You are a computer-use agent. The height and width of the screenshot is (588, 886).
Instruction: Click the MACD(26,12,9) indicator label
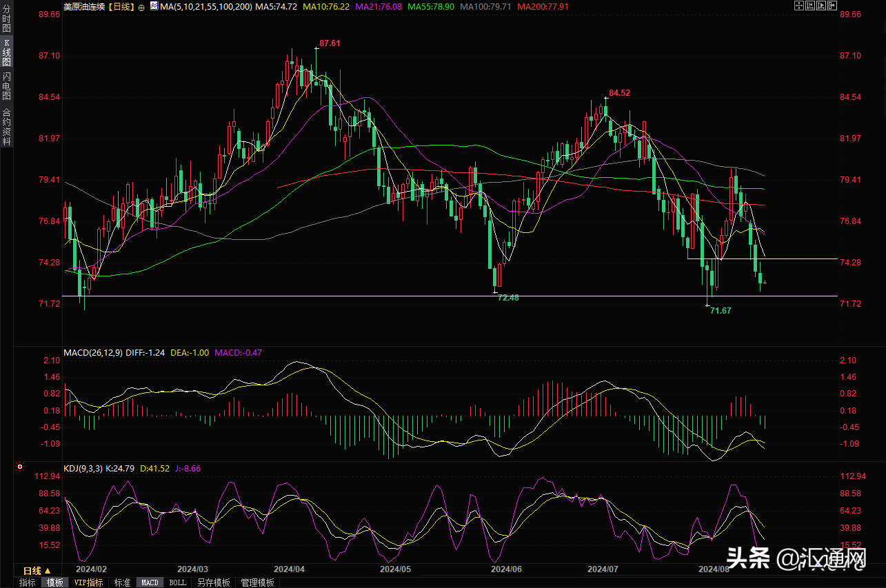(x=93, y=352)
